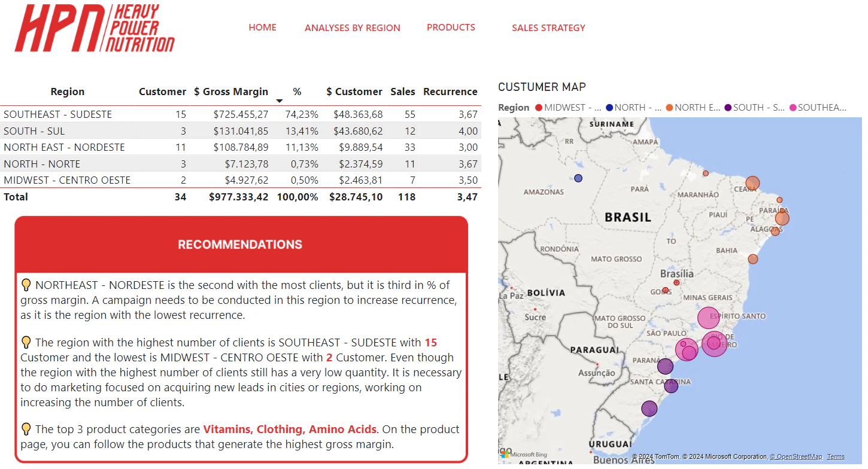868x469 pixels.
Task: Click gross margin value $725.455,27
Action: (241, 114)
